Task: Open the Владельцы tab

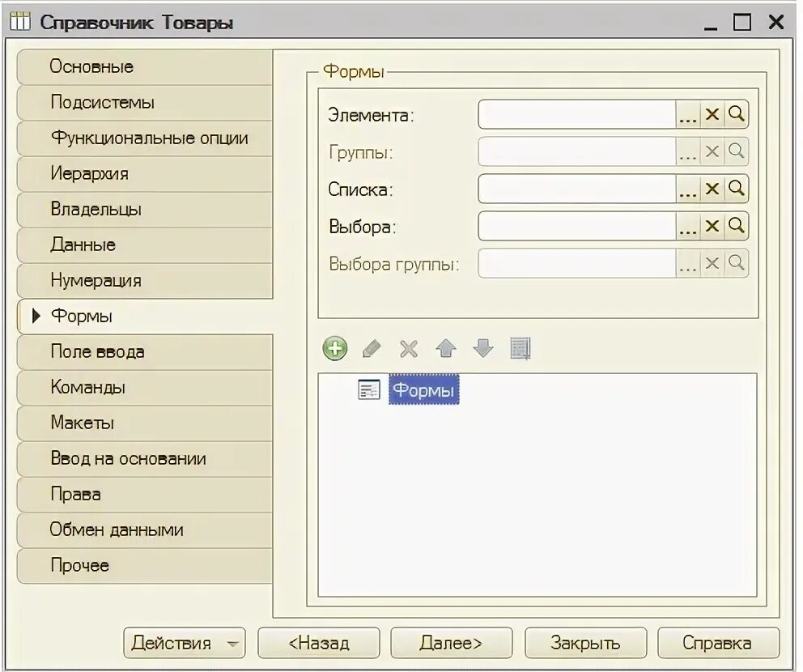Action: (145, 209)
